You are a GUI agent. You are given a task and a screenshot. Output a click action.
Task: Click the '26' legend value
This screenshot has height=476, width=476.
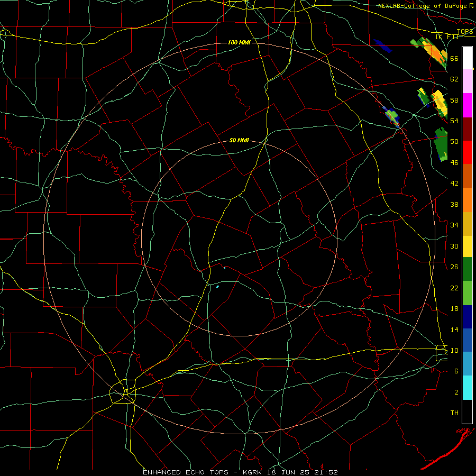pyautogui.click(x=454, y=267)
